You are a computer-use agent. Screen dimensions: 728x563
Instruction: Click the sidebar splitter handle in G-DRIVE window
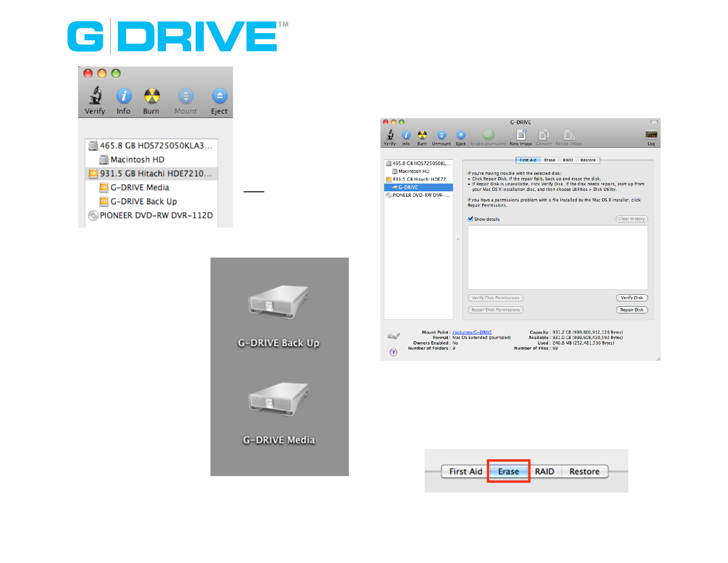457,239
